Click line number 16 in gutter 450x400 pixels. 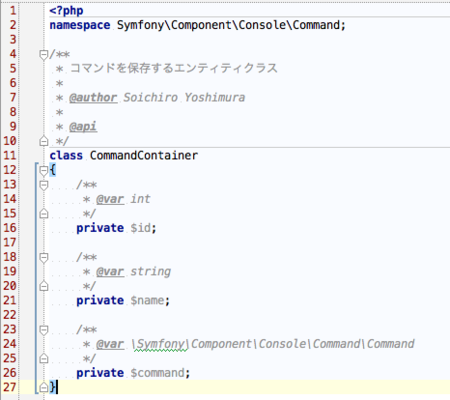[x=10, y=228]
